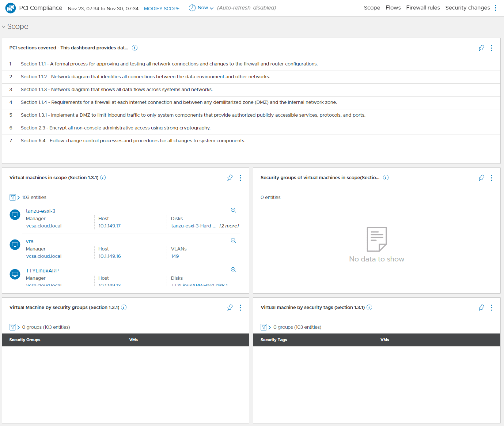Click the magnifier icon for TTYLinuxARP
Screen dimensions: 504x426
click(x=233, y=270)
